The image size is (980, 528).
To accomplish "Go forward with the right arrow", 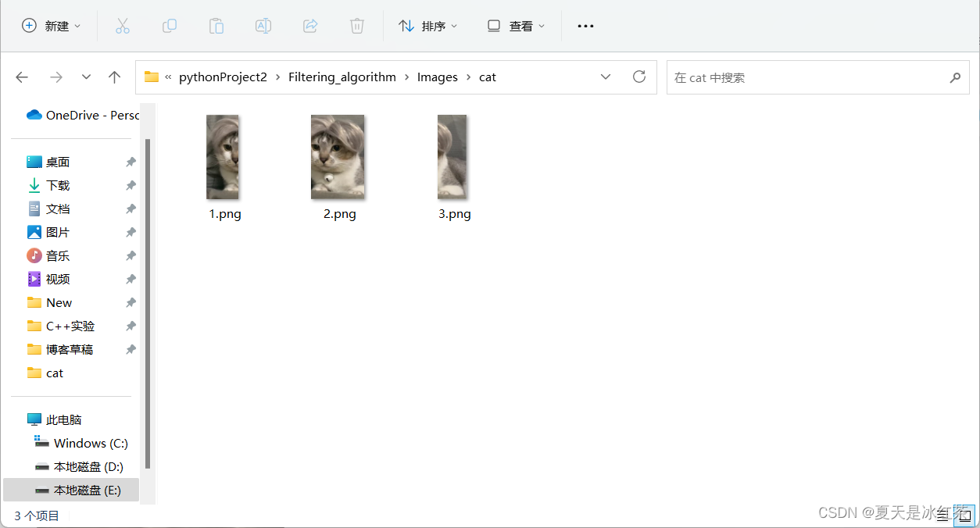I will [x=56, y=77].
